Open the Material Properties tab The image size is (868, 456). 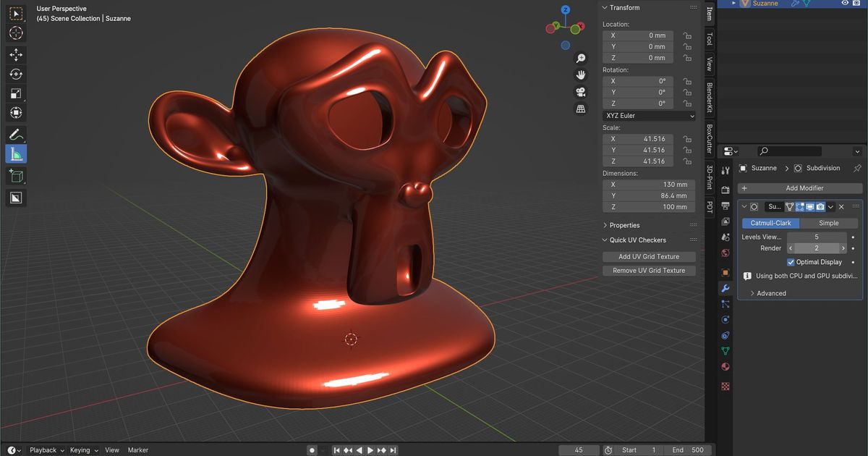[725, 367]
